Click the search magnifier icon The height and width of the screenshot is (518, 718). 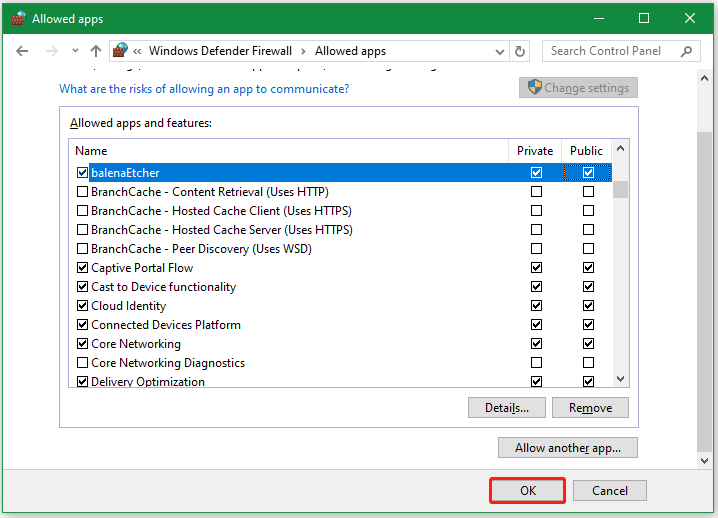(x=686, y=51)
